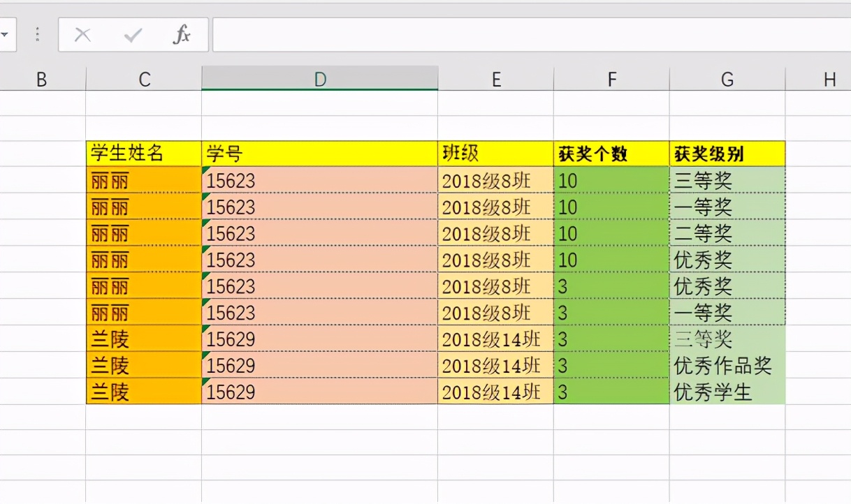
Task: Select column F header
Action: point(611,79)
